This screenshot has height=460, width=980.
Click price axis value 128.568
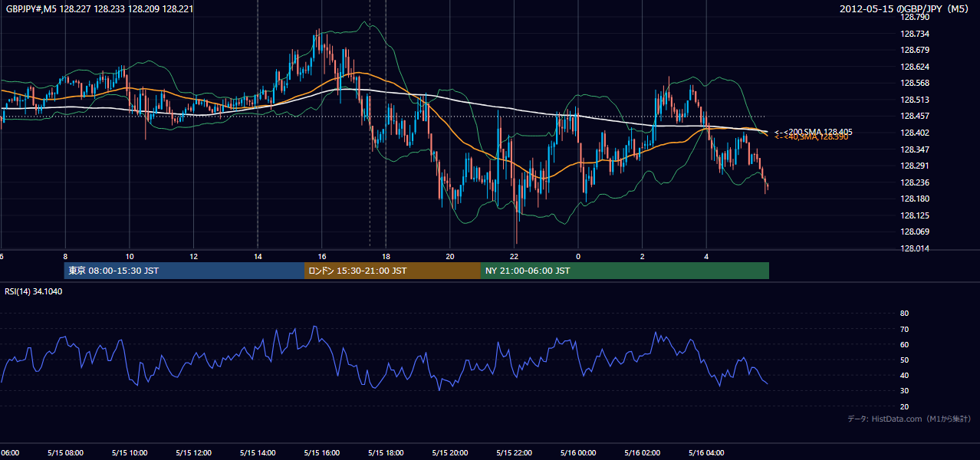(x=916, y=84)
